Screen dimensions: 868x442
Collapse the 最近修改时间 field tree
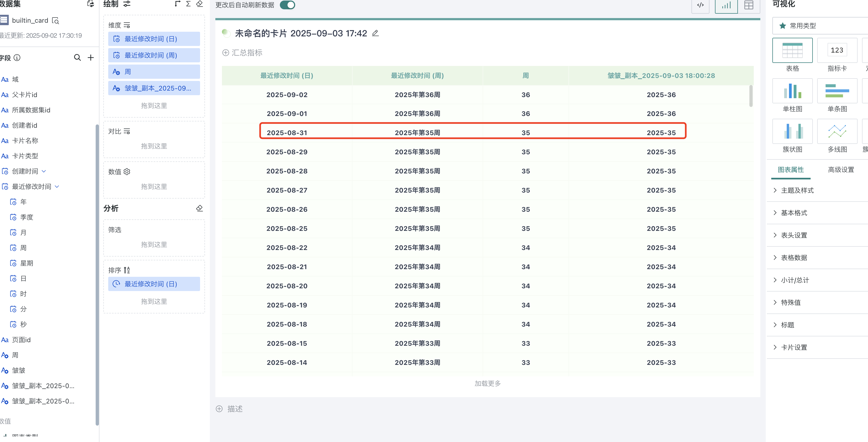[57, 187]
